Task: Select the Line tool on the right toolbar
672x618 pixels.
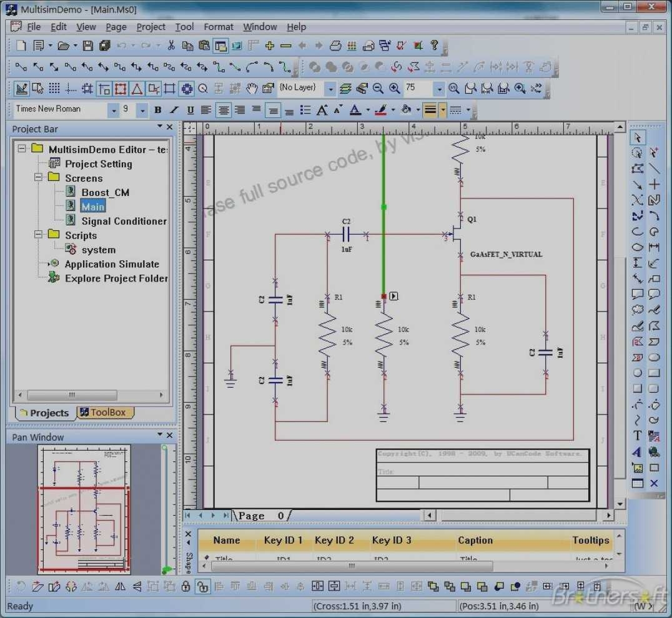Action: click(656, 169)
